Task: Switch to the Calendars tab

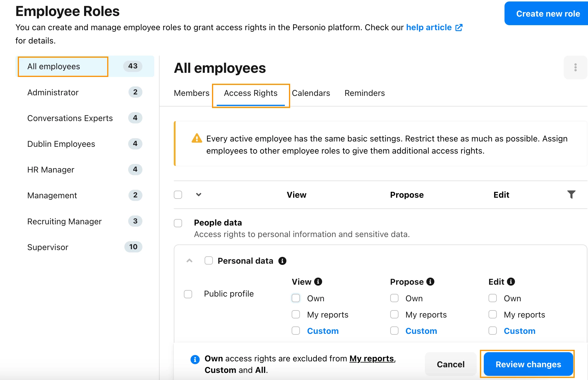Action: tap(311, 93)
